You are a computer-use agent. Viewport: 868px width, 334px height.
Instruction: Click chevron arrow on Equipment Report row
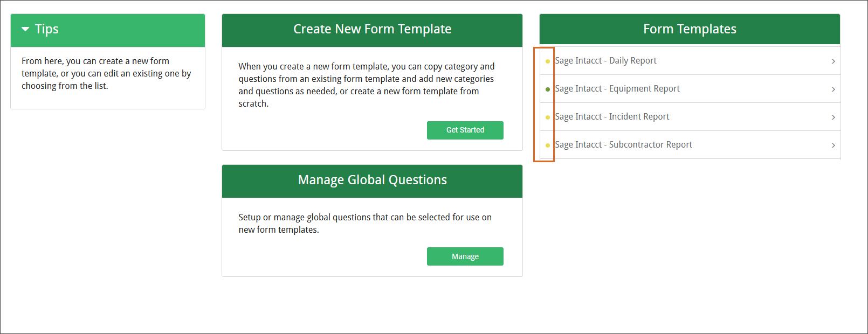(833, 89)
